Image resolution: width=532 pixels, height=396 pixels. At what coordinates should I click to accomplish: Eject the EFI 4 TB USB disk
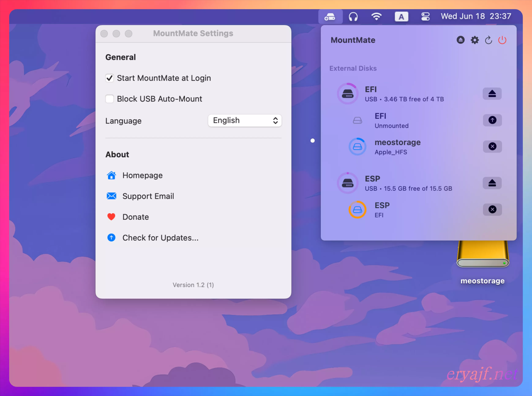point(492,93)
